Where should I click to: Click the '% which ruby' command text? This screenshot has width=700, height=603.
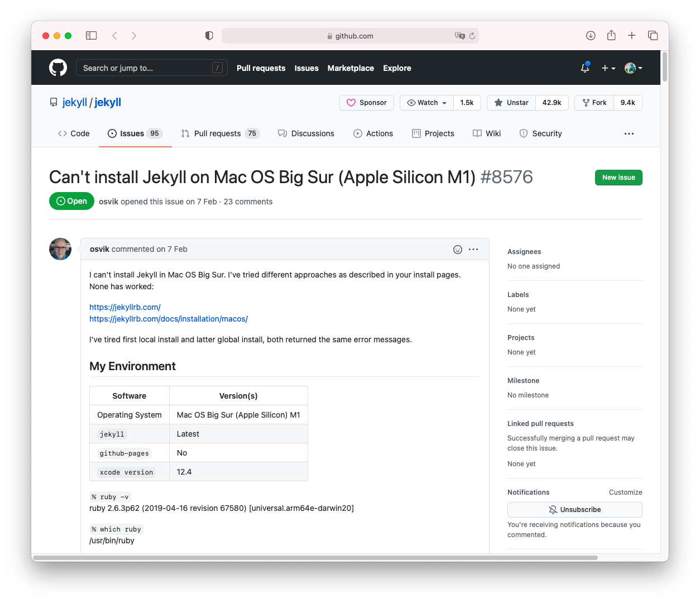117,529
